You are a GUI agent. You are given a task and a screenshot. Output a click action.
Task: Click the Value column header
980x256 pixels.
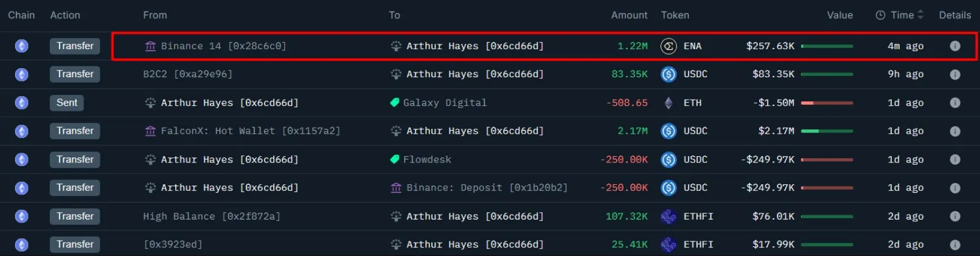tap(839, 15)
